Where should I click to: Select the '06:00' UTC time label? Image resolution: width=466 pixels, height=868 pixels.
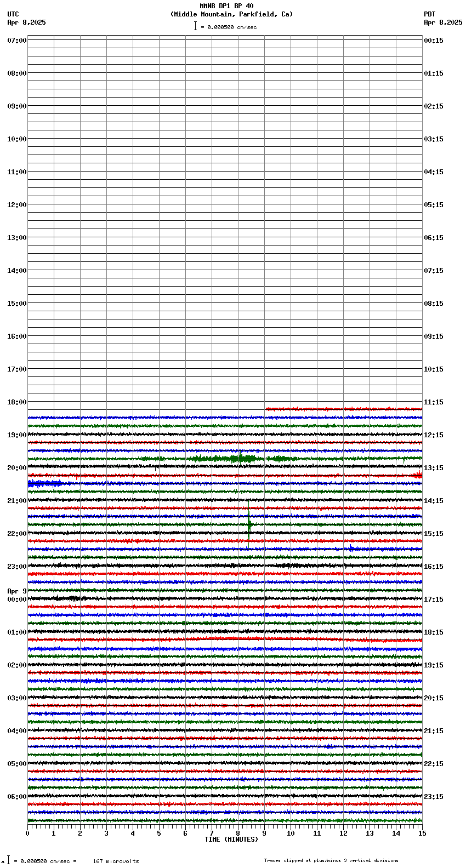pos(17,797)
